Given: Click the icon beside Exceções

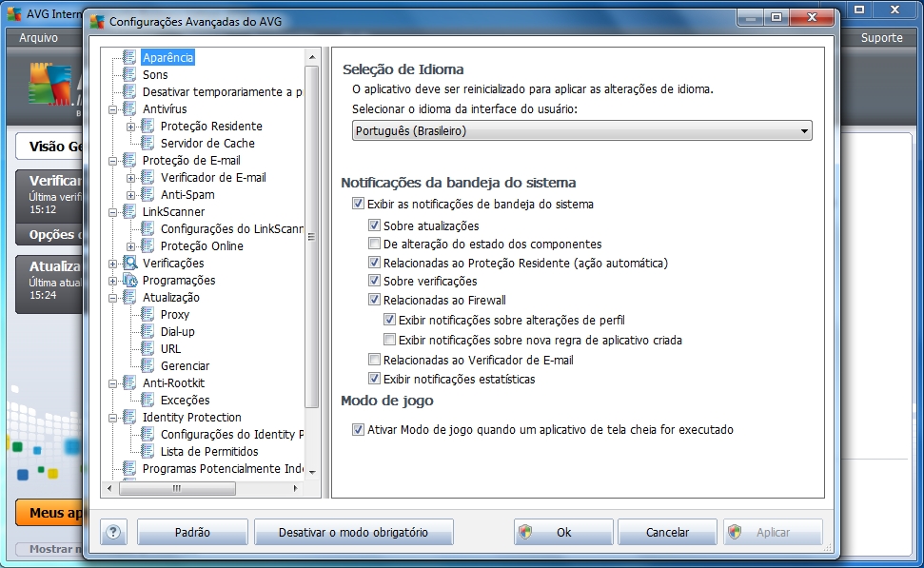Looking at the screenshot, I should point(147,400).
